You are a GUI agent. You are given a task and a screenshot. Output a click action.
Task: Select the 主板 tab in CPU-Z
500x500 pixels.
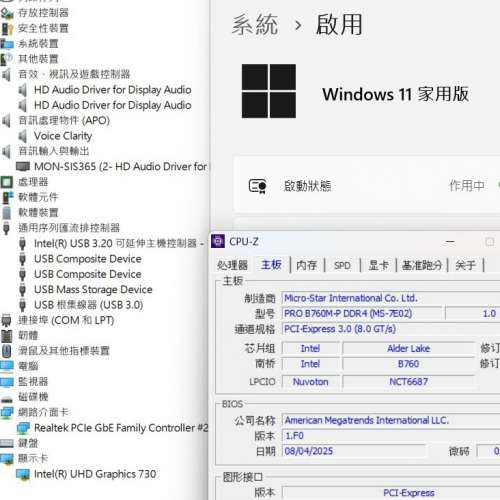click(271, 265)
